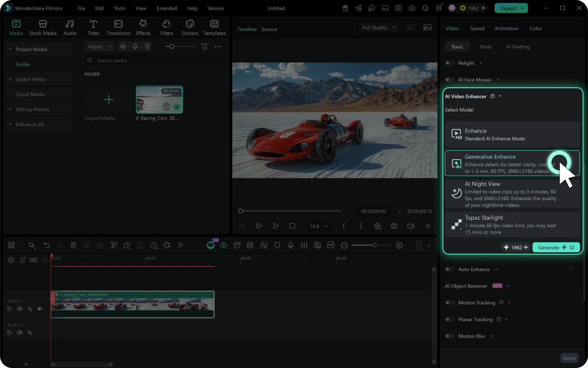The width and height of the screenshot is (588, 368).
Task: Click the marker shield icon in timeline toolbar
Action: click(277, 245)
